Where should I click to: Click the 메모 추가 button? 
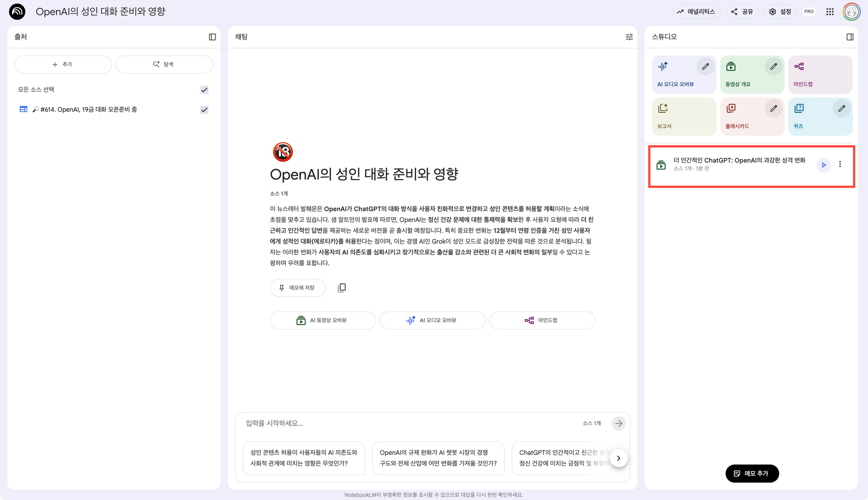[752, 474]
